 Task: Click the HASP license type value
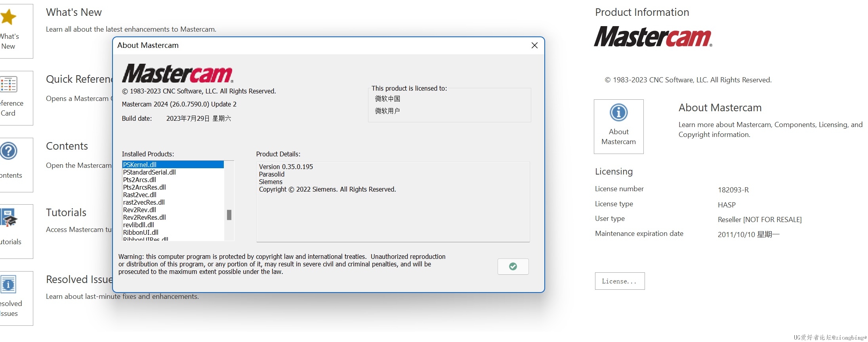point(727,205)
